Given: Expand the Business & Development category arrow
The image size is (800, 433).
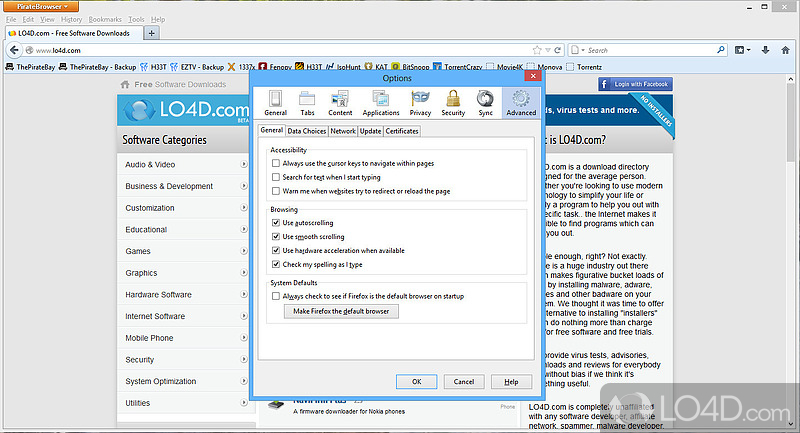Looking at the screenshot, I should pyautogui.click(x=243, y=186).
